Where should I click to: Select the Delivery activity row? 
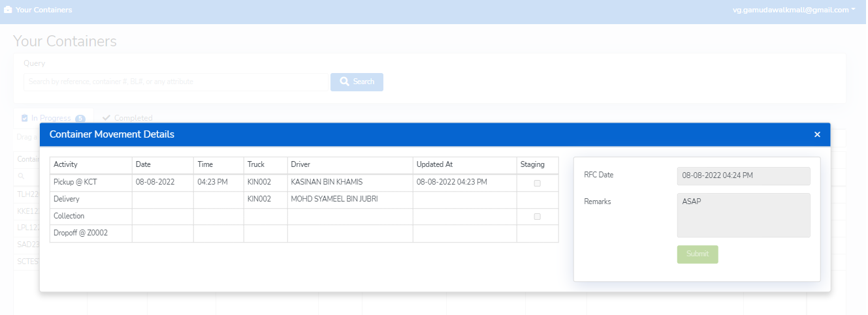tap(65, 199)
